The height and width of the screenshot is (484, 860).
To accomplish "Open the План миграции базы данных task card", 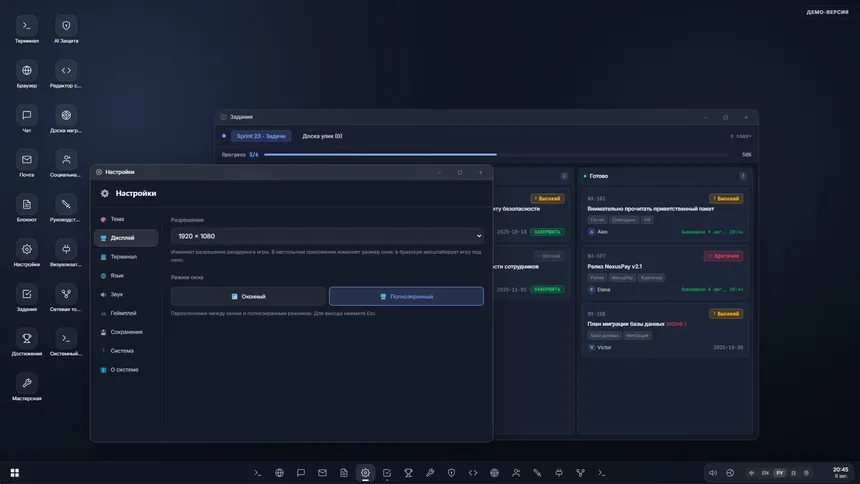I will click(x=665, y=330).
